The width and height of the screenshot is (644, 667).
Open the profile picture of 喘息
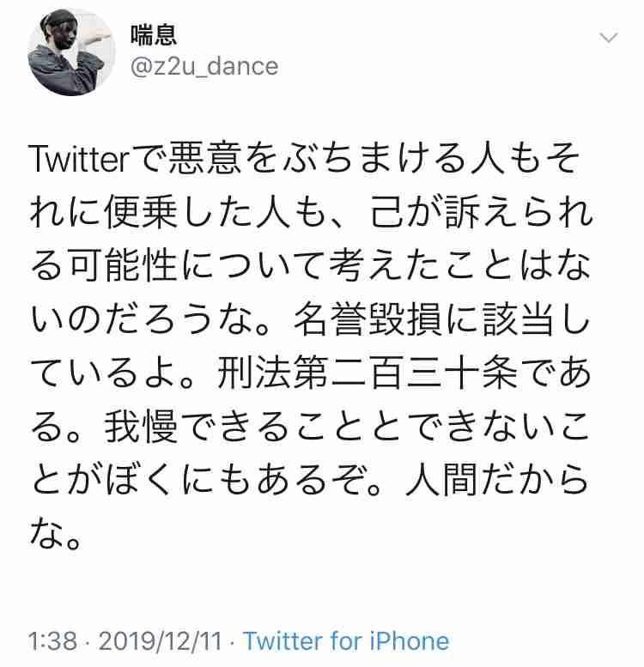pos(71,52)
